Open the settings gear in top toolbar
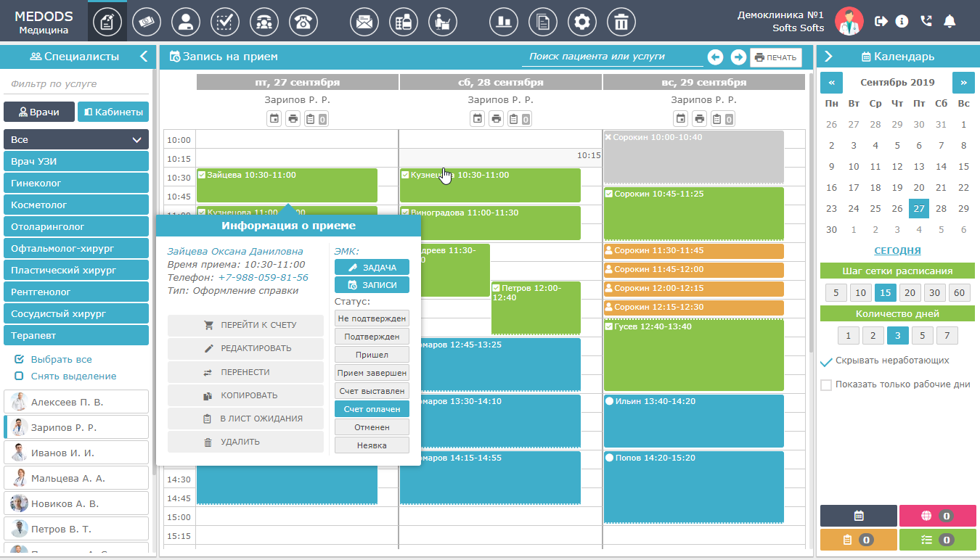Viewport: 980px width, 560px height. [581, 22]
